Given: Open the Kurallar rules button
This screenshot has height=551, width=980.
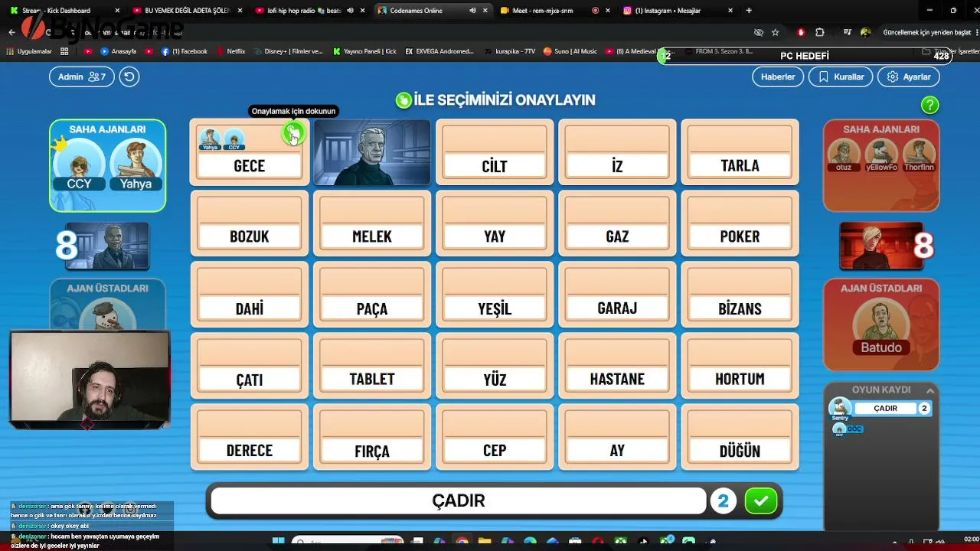Looking at the screenshot, I should [841, 77].
